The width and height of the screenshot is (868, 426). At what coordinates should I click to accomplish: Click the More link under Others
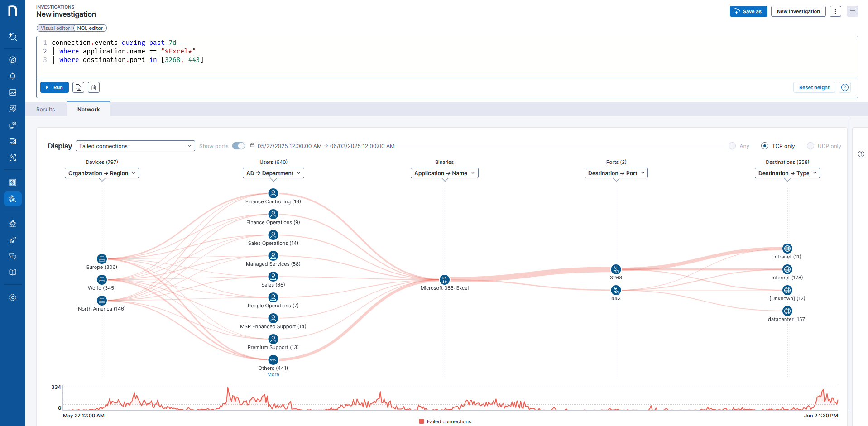click(x=273, y=374)
